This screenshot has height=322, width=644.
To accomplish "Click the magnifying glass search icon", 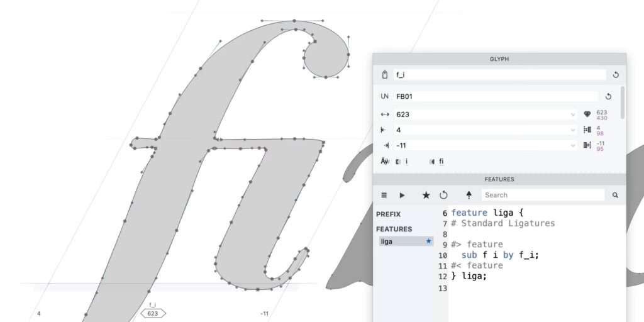I will click(x=615, y=196).
